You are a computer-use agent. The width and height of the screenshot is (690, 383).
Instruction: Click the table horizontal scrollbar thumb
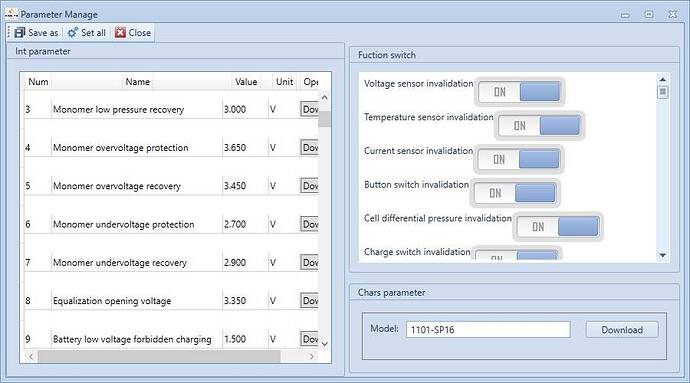pos(159,356)
